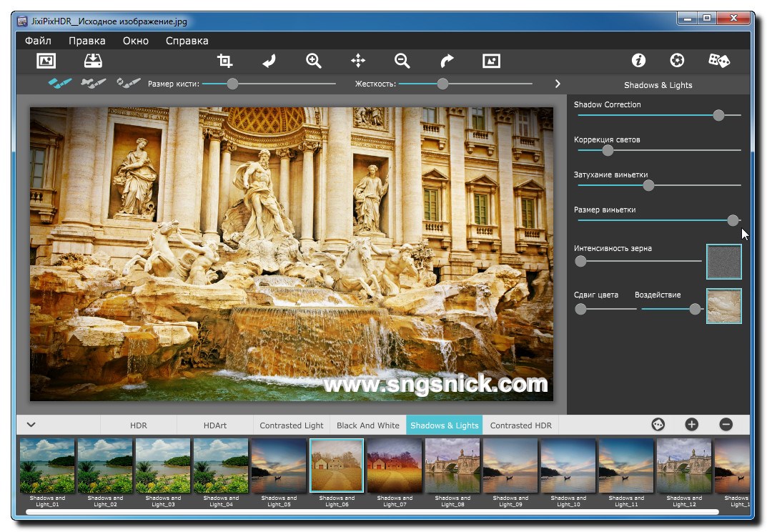Click the remove preset minus icon

(726, 424)
